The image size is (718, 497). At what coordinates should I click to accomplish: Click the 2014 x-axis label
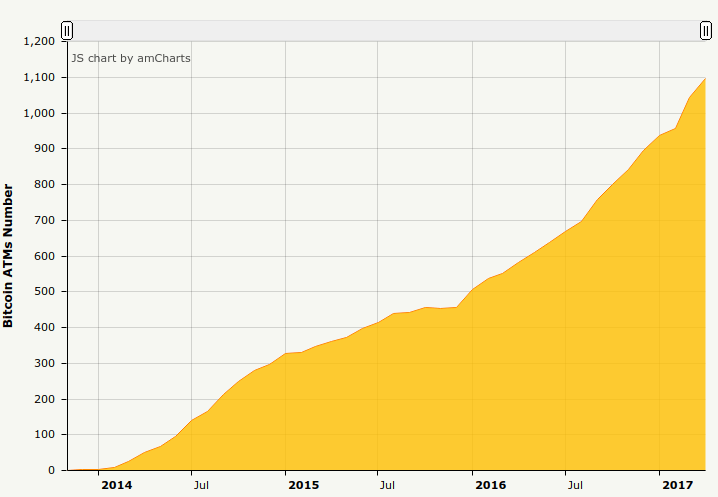[x=116, y=485]
